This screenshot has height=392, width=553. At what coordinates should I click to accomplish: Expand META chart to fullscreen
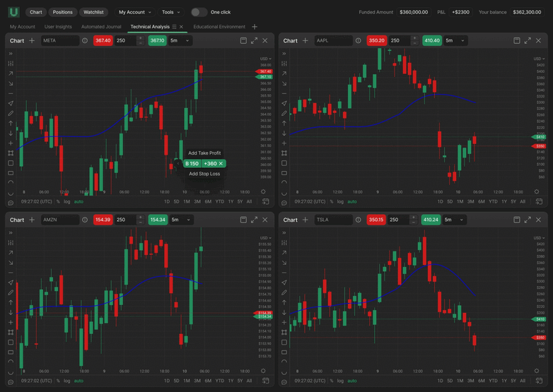tap(255, 40)
